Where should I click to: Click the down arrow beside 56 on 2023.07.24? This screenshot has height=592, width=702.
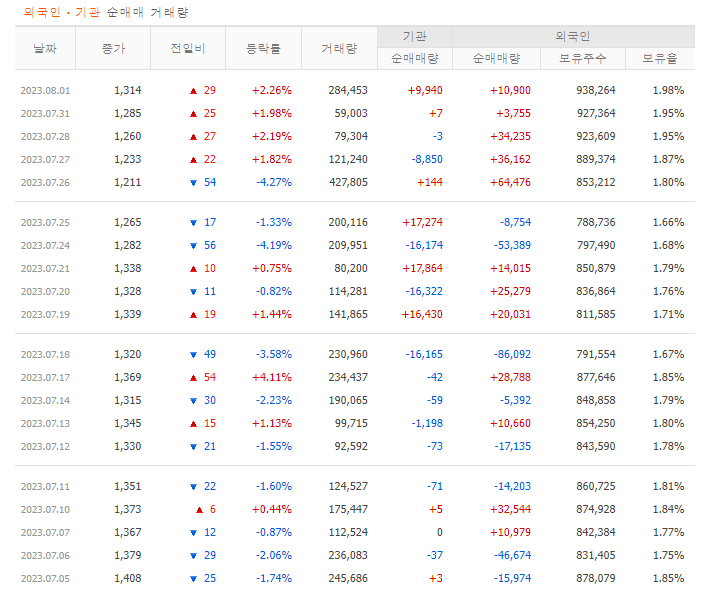pyautogui.click(x=193, y=246)
